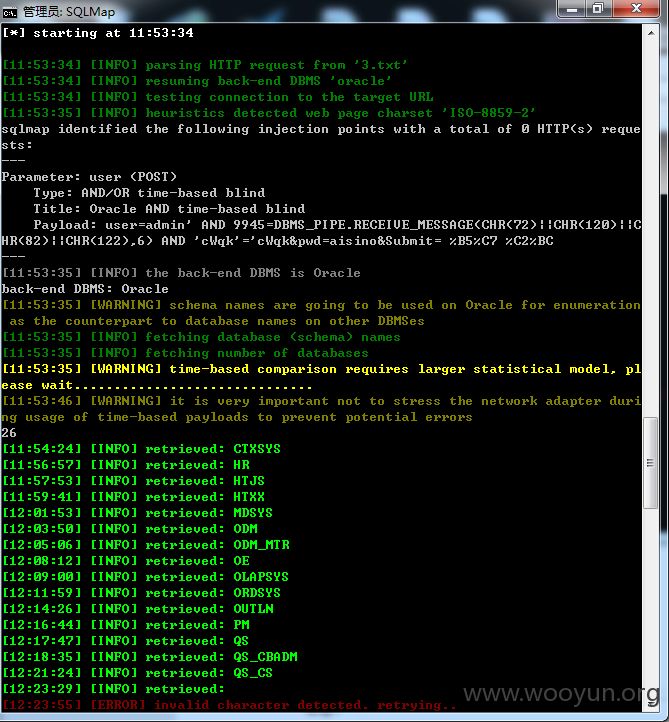Click the 'stress the network adapter' warning line

321,409
